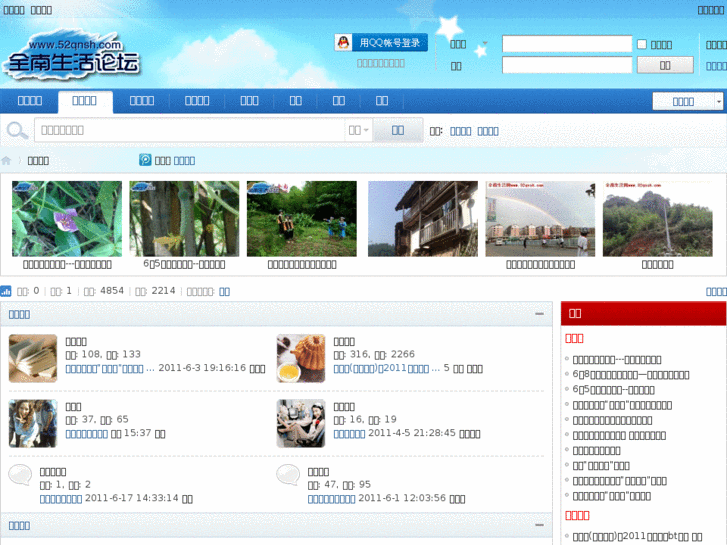Open forum icon for board with 16 topics

(301, 423)
